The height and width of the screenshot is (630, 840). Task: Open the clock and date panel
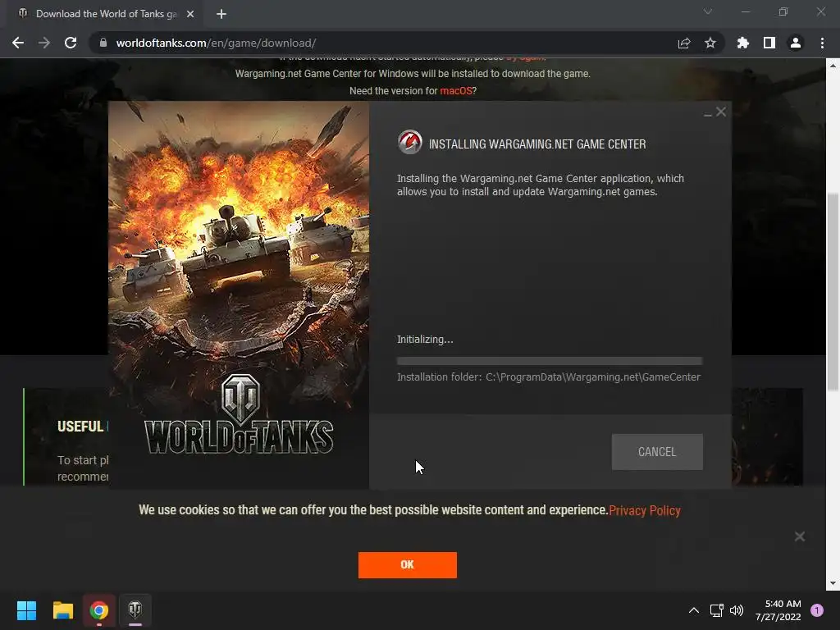pos(778,610)
